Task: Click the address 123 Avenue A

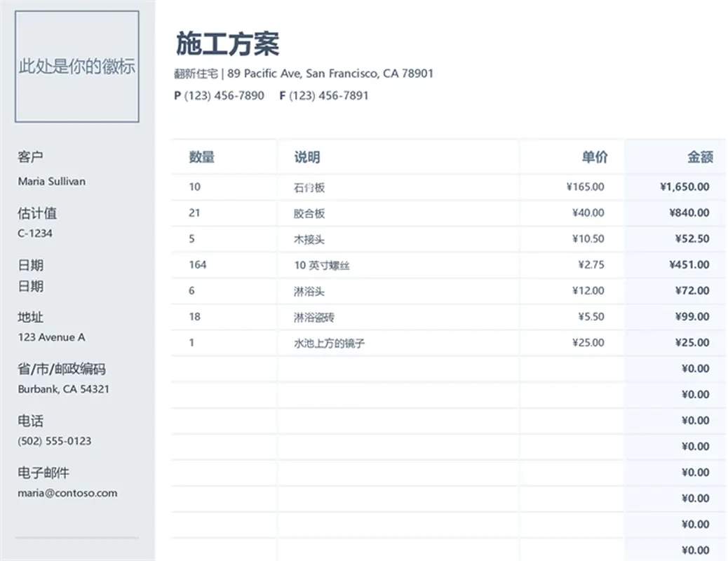Action: pos(52,337)
